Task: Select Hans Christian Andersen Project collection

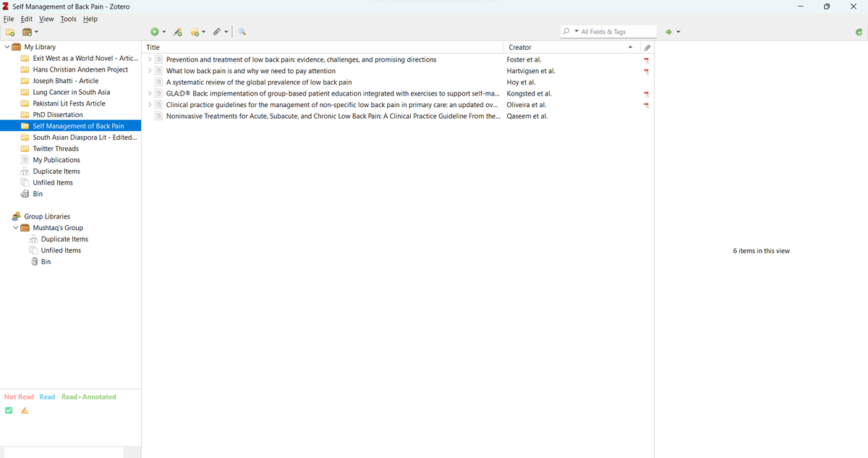Action: point(80,69)
